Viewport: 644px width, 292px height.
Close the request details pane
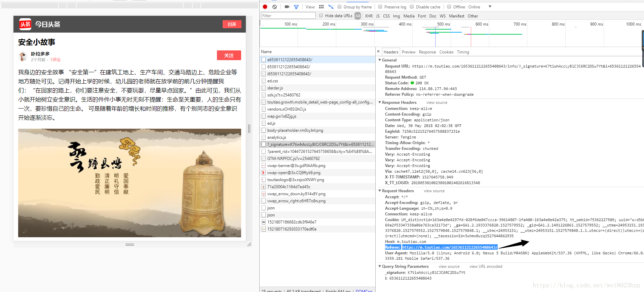(x=378, y=51)
